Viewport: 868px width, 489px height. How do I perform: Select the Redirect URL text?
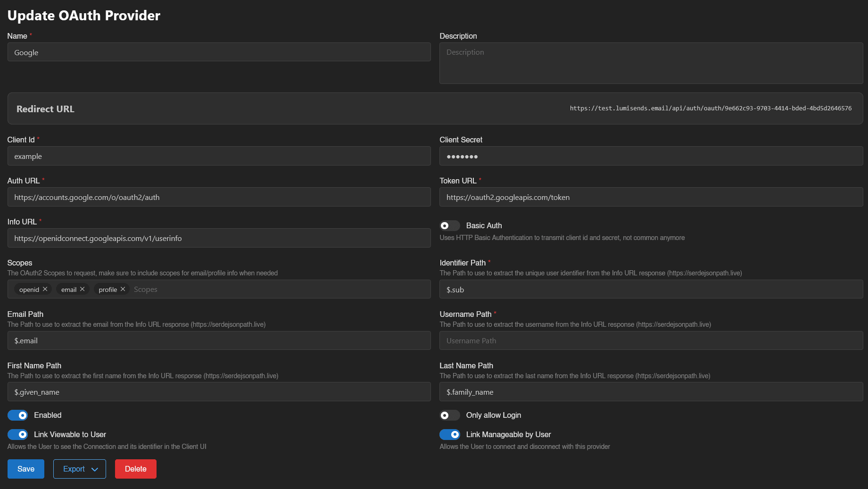(x=711, y=108)
